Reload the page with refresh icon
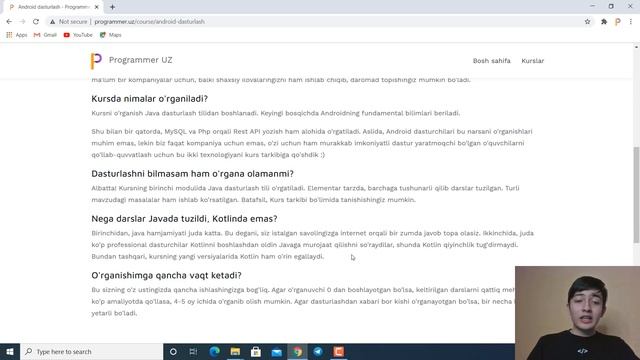Viewport: 640px width, 360px height. (36, 22)
